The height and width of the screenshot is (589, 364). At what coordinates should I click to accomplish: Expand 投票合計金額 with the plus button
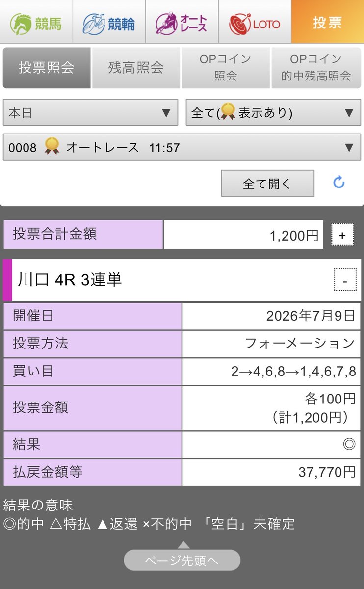[342, 235]
